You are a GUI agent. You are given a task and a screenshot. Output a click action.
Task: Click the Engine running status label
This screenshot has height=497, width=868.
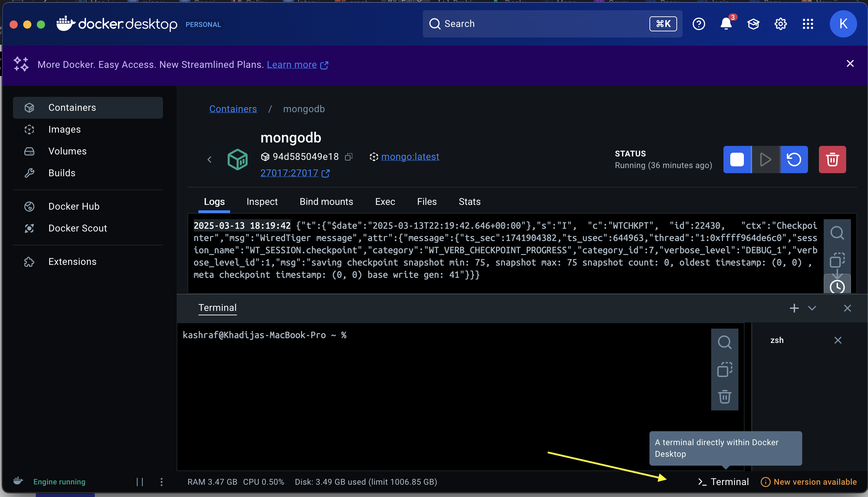click(59, 482)
